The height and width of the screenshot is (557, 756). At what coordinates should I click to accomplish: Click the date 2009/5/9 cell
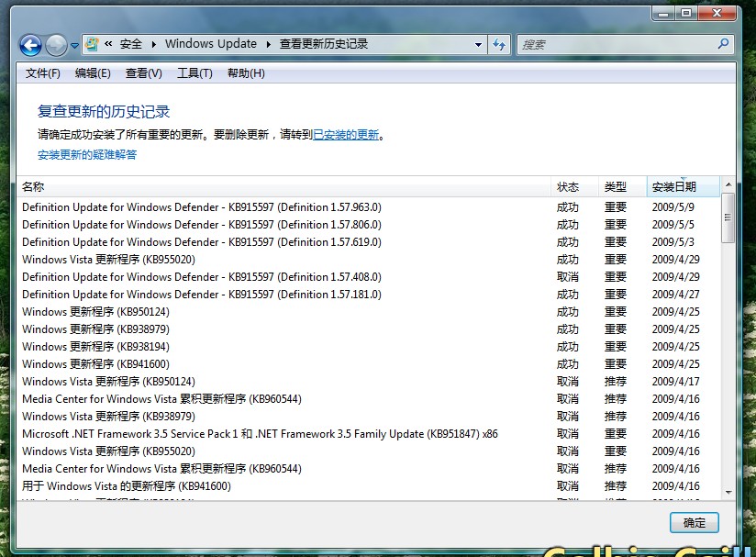tap(673, 207)
